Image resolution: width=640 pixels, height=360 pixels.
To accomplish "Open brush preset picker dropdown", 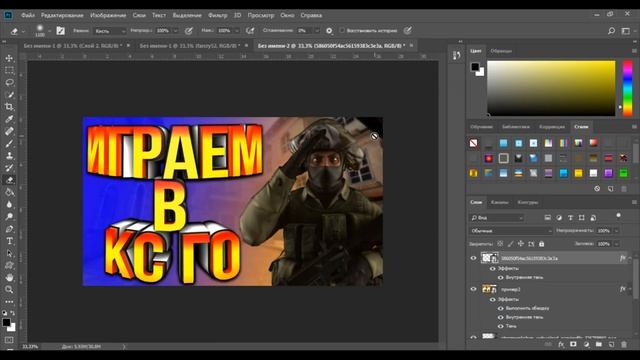I will tap(49, 31).
